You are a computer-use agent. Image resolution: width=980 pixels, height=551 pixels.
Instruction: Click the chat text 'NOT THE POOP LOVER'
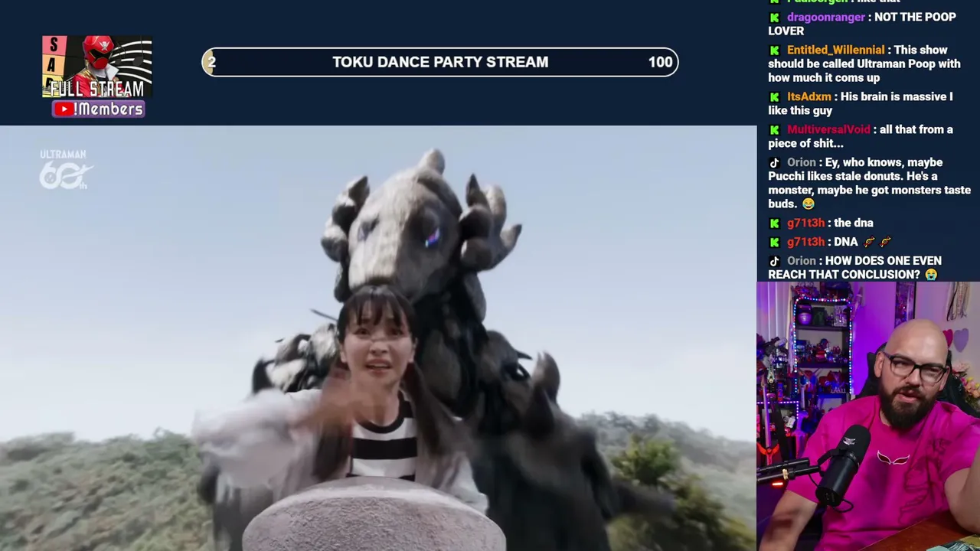862,24
